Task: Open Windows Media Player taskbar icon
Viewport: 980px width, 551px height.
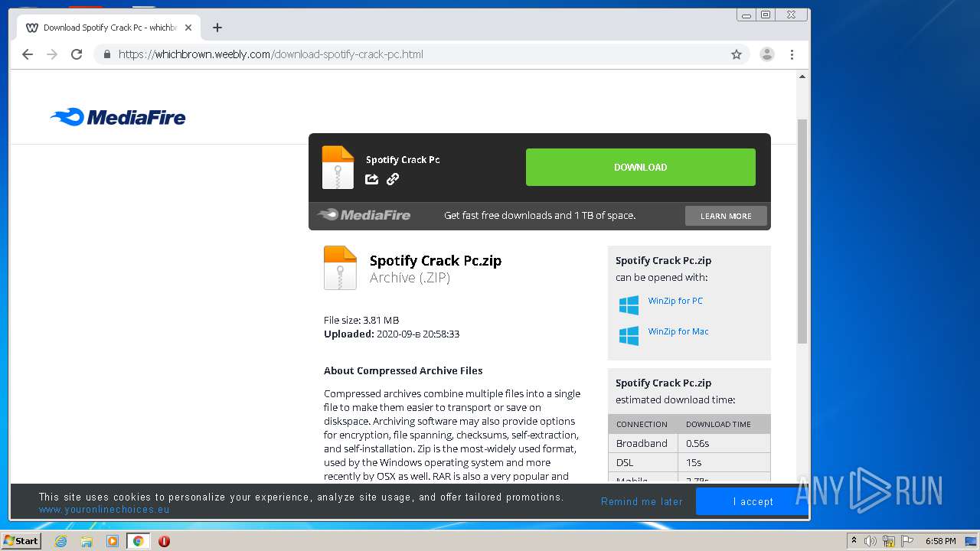Action: [113, 541]
